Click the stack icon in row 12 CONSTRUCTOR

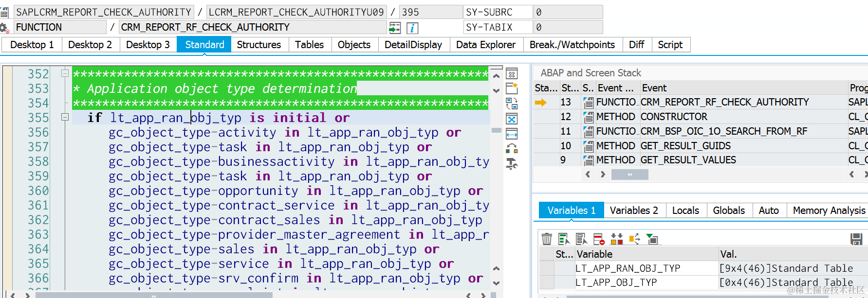(x=589, y=117)
